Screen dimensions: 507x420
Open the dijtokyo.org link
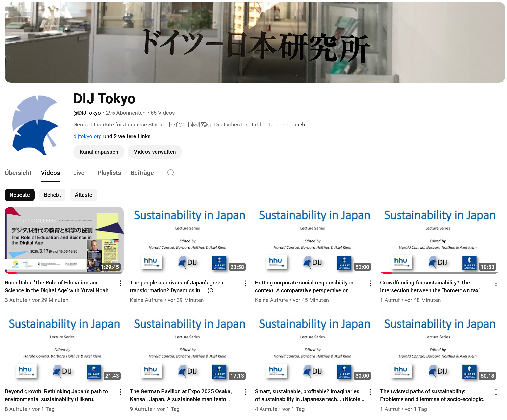tap(87, 136)
